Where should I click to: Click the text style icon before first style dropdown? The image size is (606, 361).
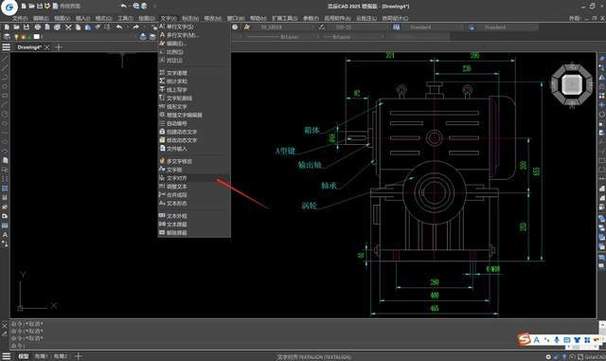(x=247, y=27)
